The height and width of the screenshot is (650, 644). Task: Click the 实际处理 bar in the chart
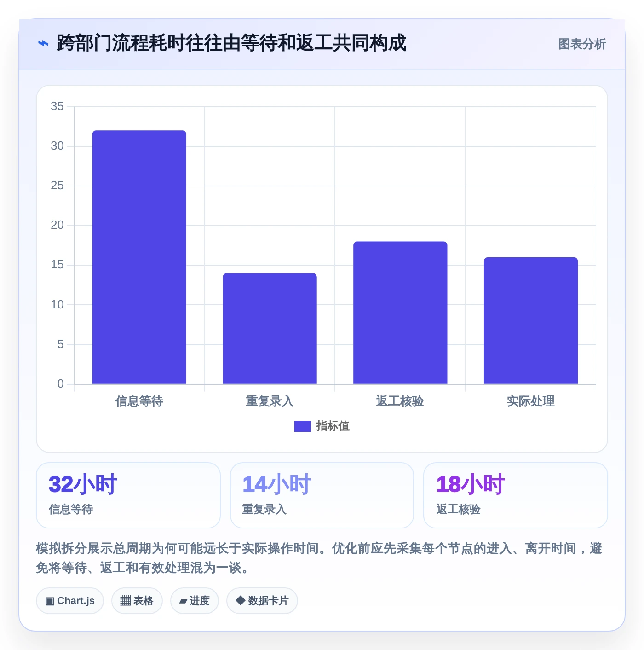(x=531, y=321)
